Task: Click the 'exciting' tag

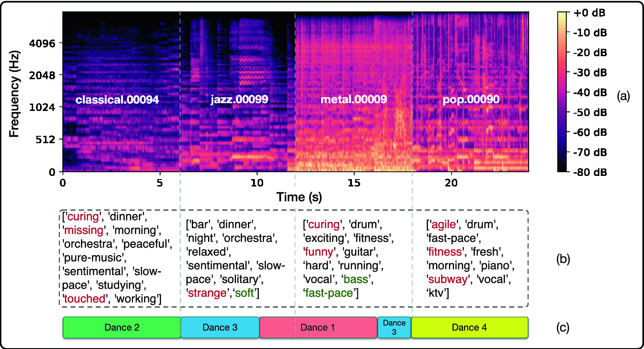Action: click(x=325, y=238)
